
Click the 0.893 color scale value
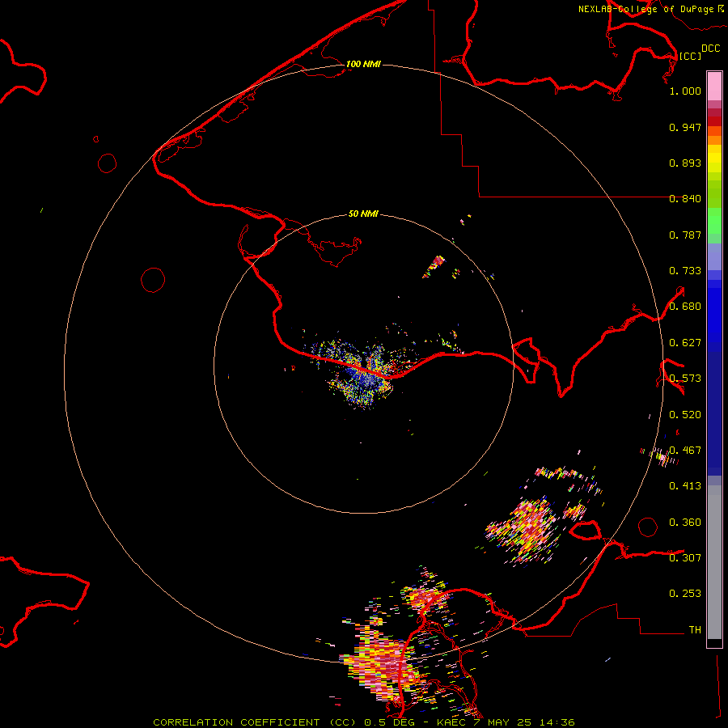(685, 163)
